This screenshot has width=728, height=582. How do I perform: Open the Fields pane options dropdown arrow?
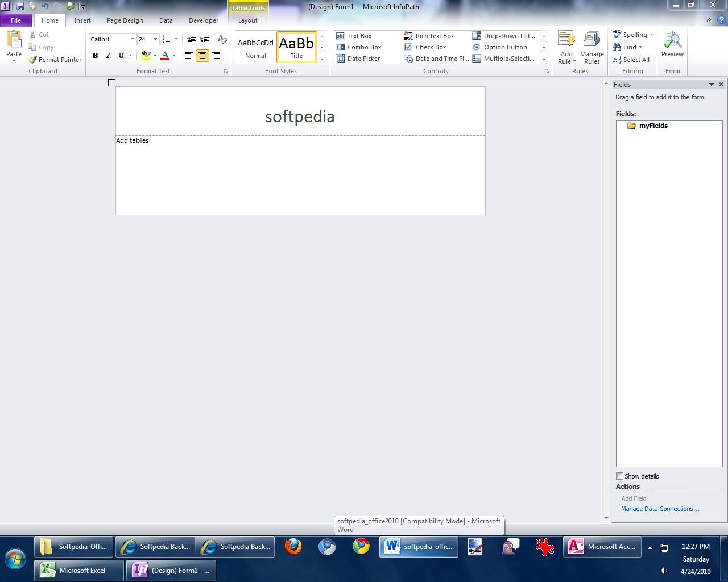point(710,84)
